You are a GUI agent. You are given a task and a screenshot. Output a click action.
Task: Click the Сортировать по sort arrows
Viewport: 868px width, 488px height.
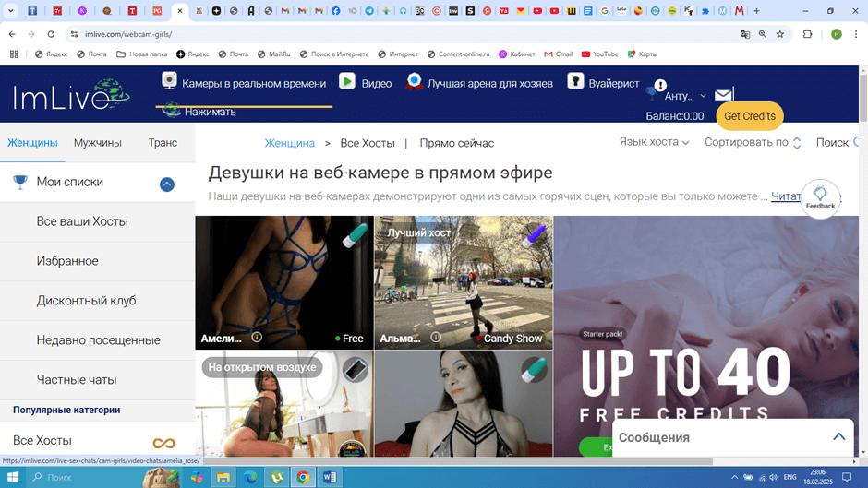point(797,143)
